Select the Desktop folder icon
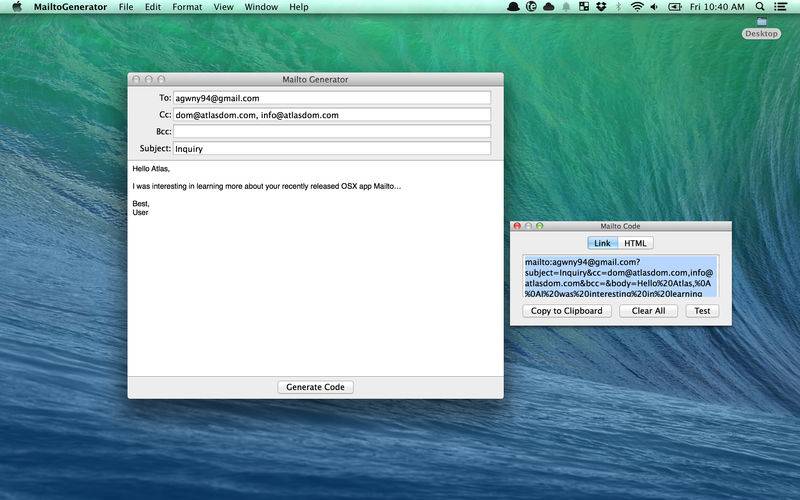Screen dimensions: 800x500 point(761,21)
